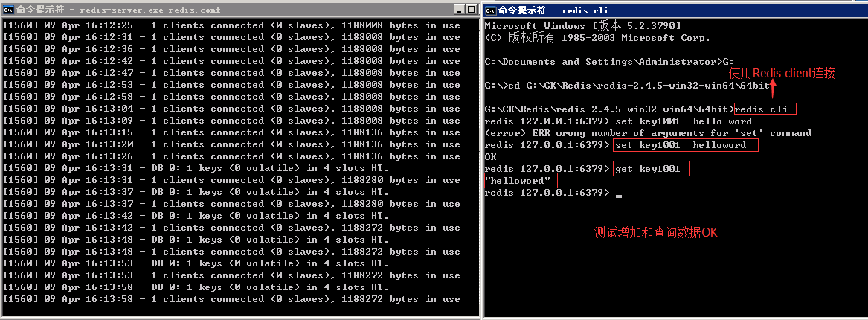Click the redis-cli window's system menu icon
868x320 pixels.
click(x=491, y=10)
